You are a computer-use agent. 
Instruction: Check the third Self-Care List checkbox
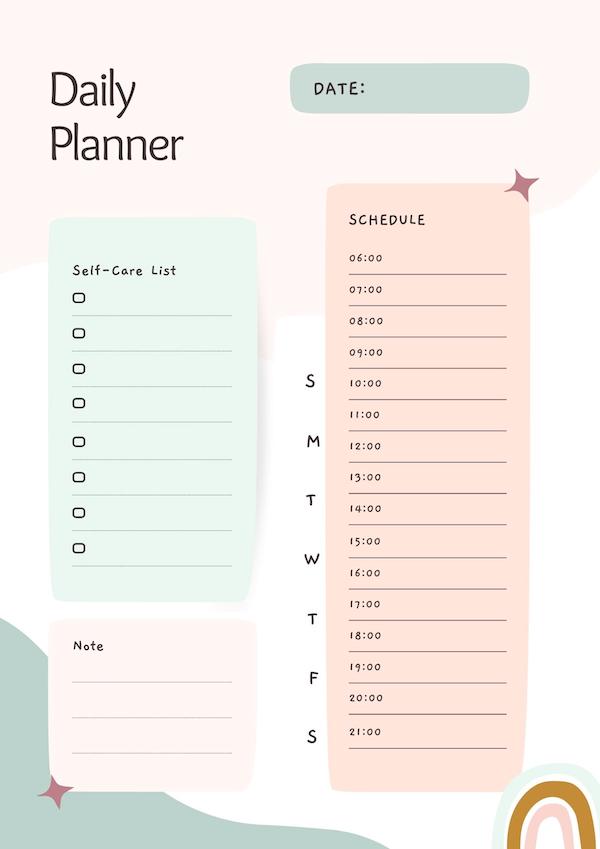pyautogui.click(x=79, y=369)
